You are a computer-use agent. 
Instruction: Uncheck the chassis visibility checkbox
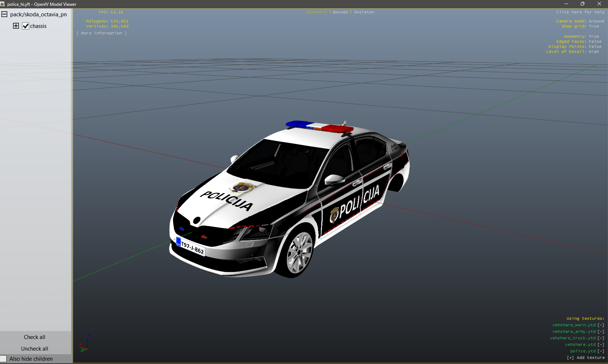[26, 26]
